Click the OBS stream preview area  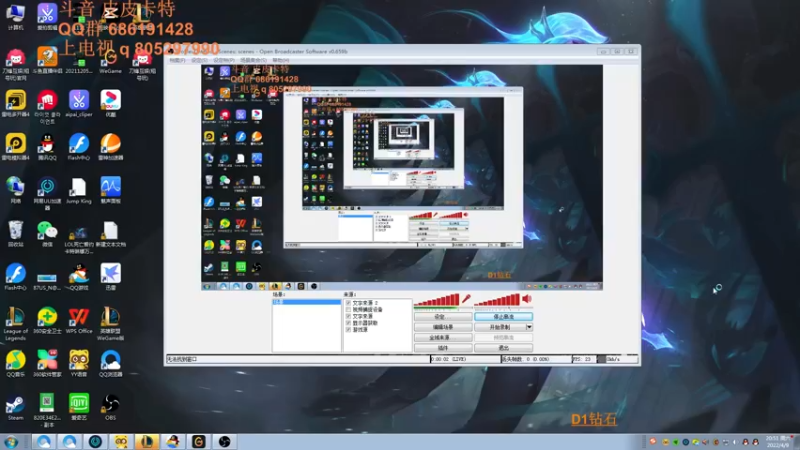point(402,178)
